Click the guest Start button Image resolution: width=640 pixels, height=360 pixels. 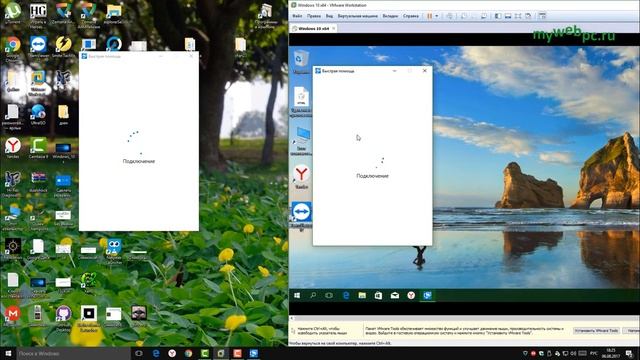point(297,295)
